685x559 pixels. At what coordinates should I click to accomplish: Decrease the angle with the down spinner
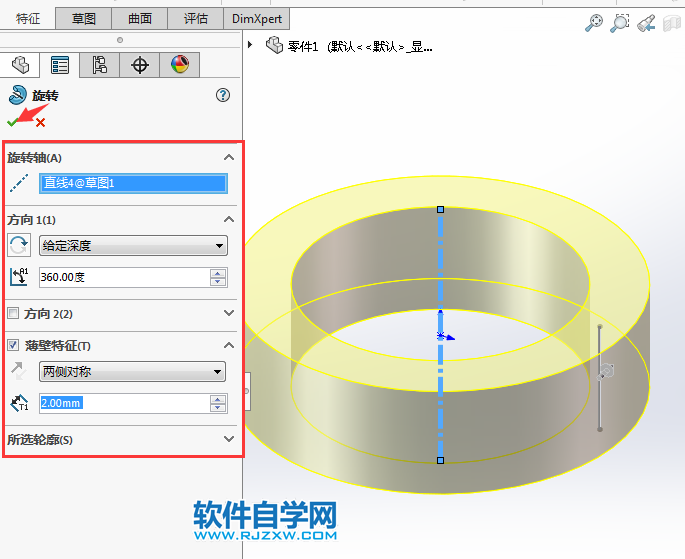pyautogui.click(x=218, y=282)
